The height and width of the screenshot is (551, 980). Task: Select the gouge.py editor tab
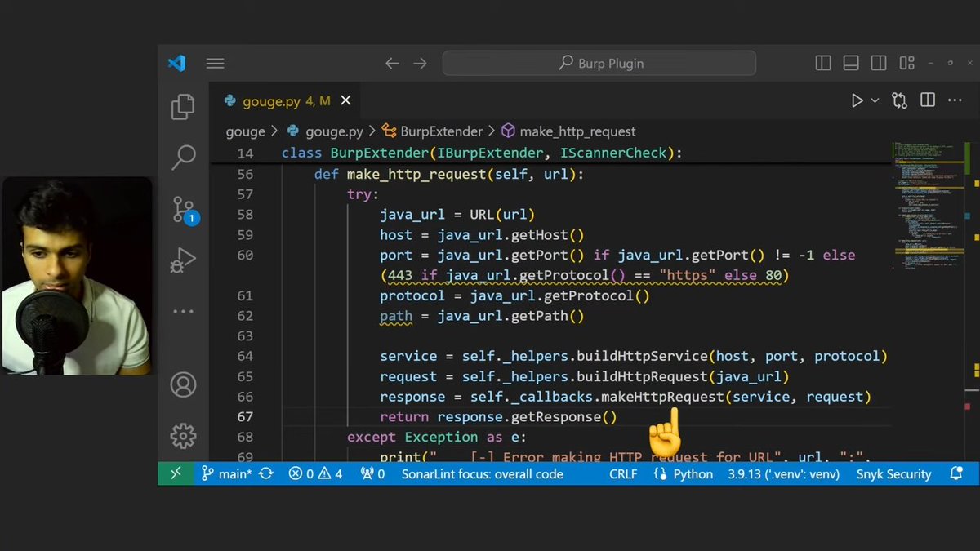coord(286,101)
